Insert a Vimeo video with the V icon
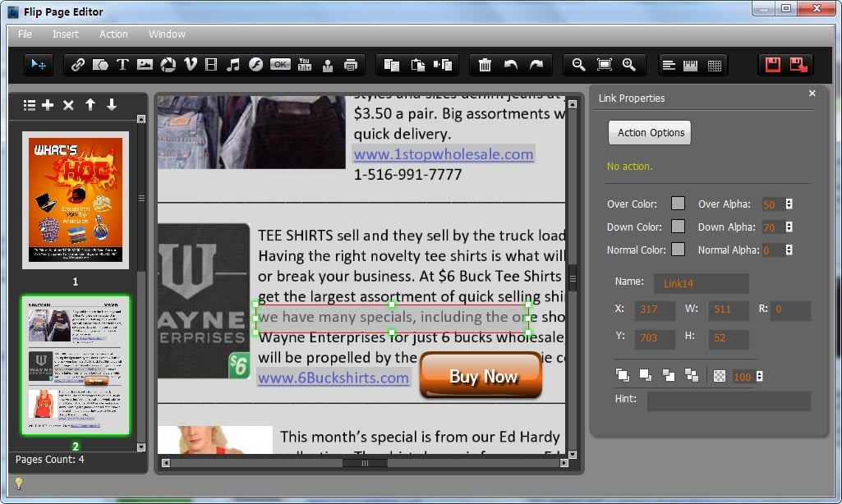This screenshot has width=842, height=504. click(190, 65)
